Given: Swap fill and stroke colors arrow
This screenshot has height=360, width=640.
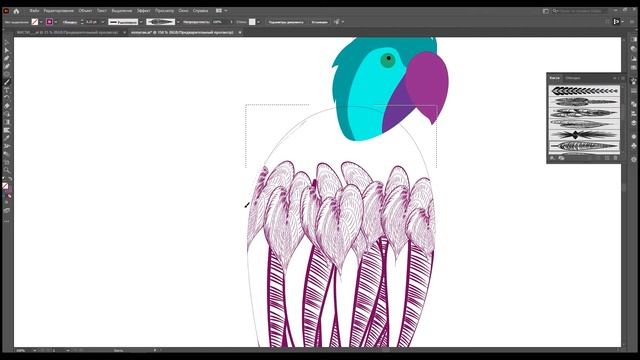Looking at the screenshot, I should coord(10,179).
